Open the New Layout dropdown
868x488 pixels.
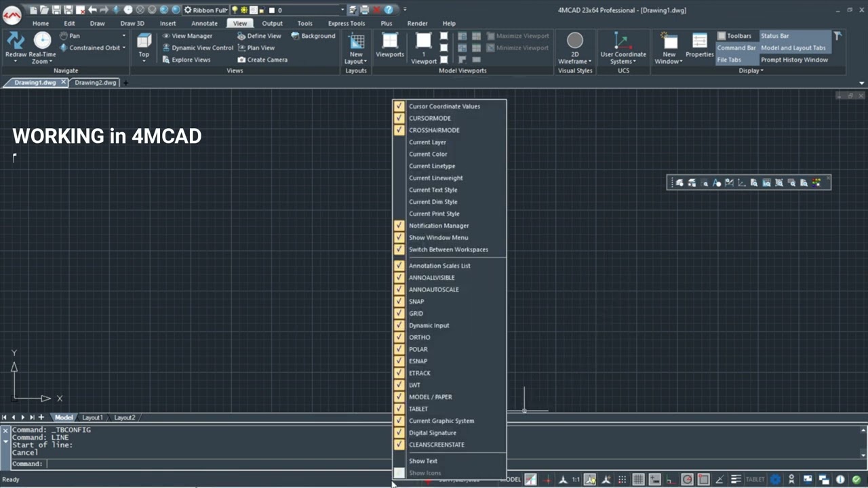click(366, 62)
